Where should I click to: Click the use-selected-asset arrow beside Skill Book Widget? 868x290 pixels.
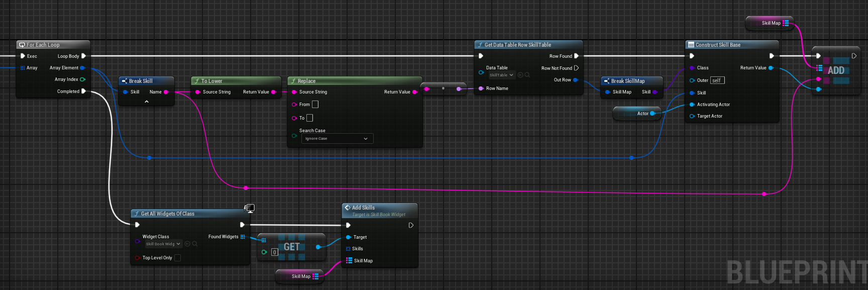pos(187,244)
